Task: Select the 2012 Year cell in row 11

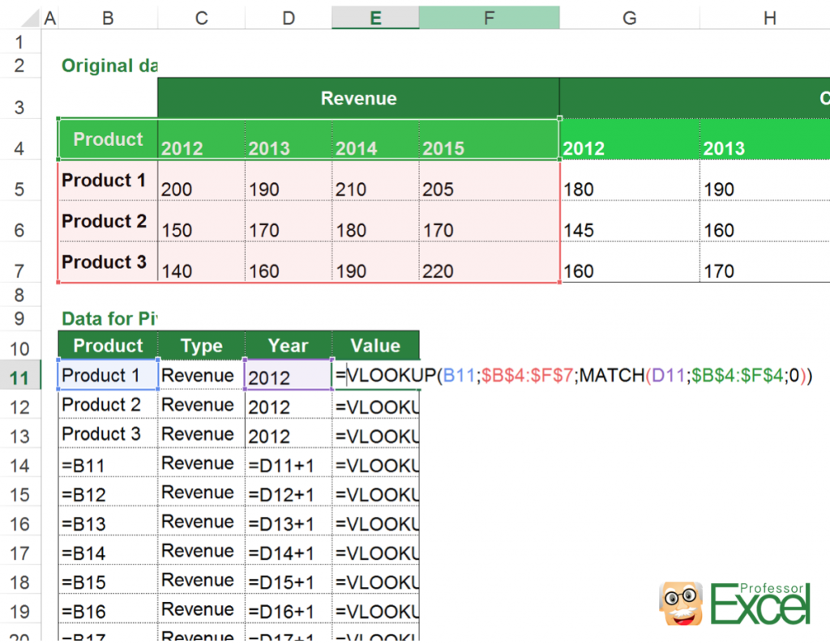Action: [288, 375]
